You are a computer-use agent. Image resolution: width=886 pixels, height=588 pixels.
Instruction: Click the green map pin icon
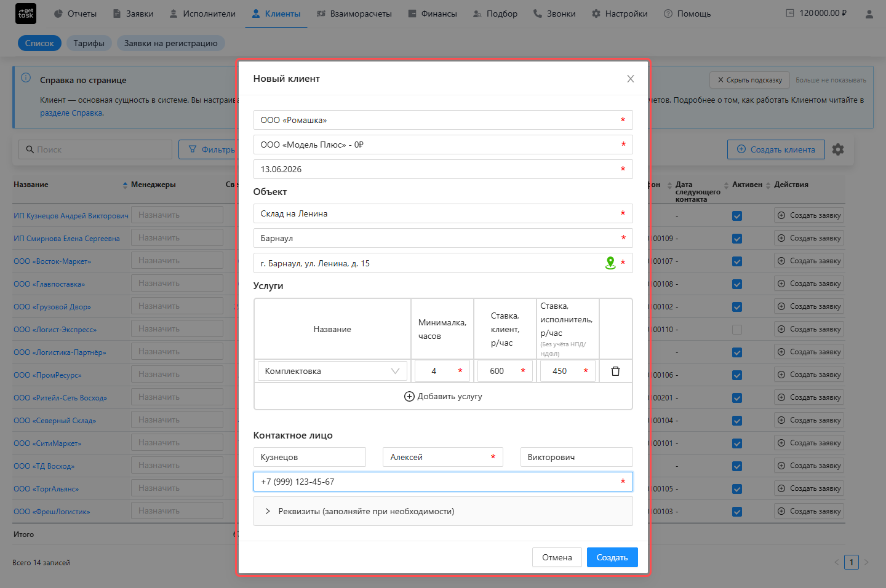point(610,263)
